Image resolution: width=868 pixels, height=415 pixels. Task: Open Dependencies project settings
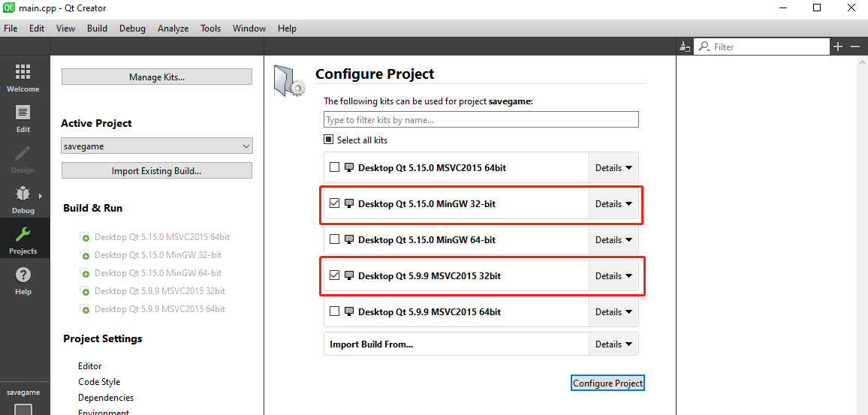click(x=106, y=397)
